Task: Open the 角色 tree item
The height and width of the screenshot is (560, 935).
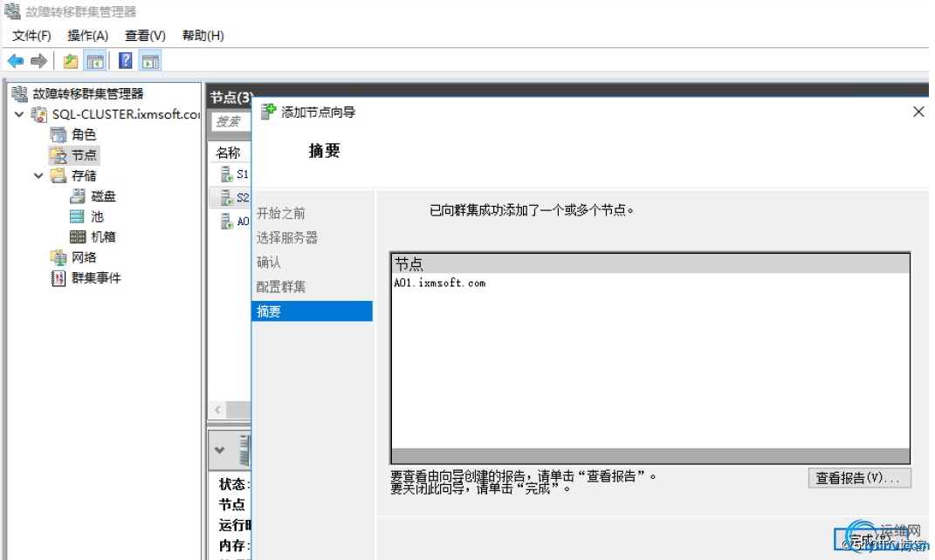Action: 84,134
